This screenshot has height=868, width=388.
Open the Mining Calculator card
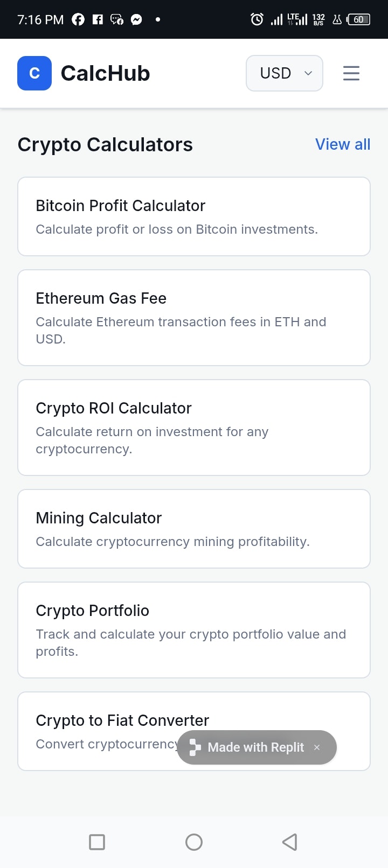[x=194, y=529]
